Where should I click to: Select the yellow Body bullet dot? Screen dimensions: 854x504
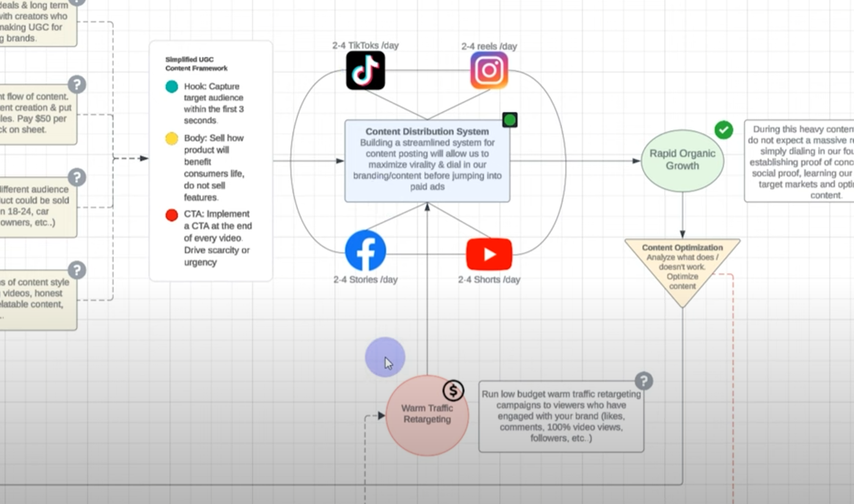click(172, 139)
